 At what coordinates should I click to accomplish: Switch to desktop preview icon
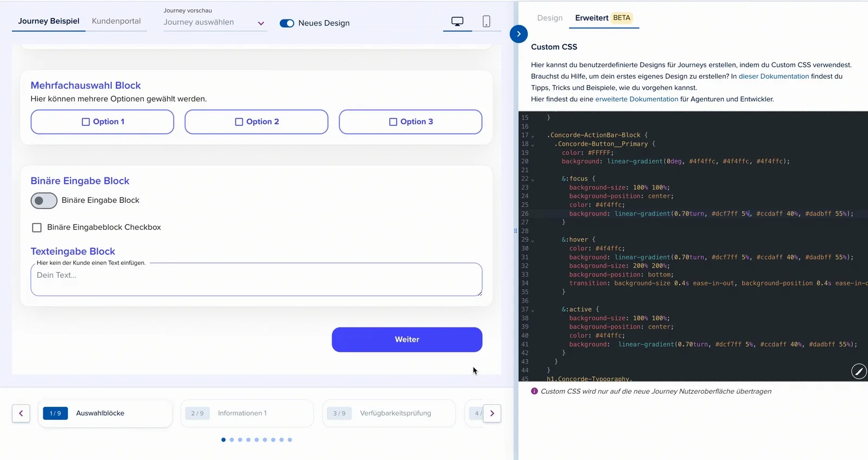pyautogui.click(x=457, y=22)
